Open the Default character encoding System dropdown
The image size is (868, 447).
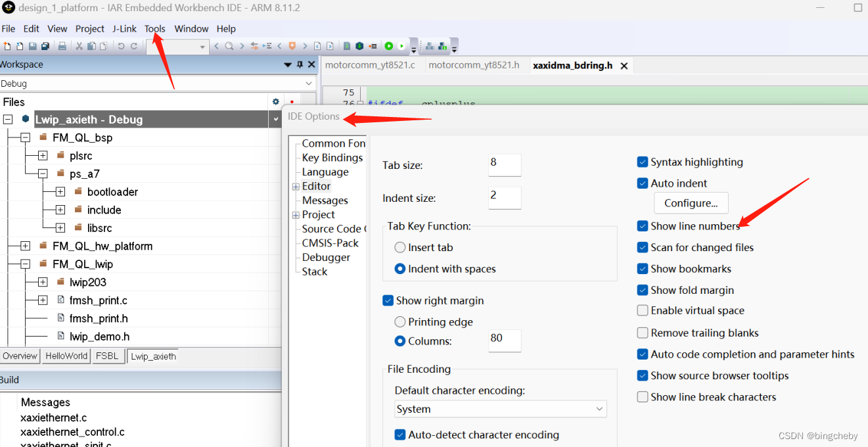500,409
